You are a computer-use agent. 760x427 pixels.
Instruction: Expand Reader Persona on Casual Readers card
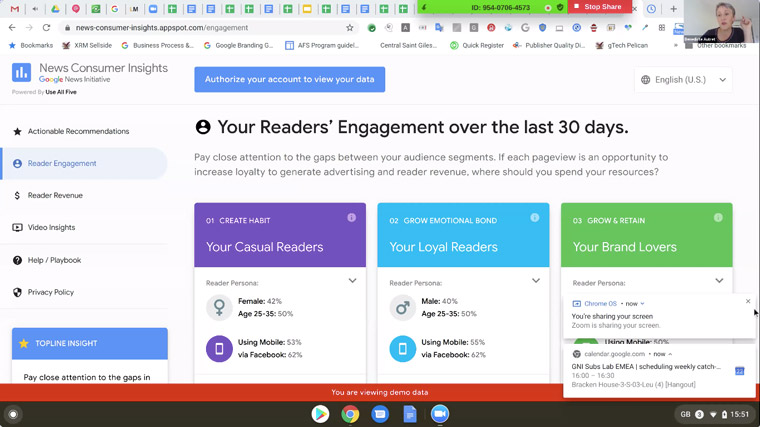click(x=352, y=281)
